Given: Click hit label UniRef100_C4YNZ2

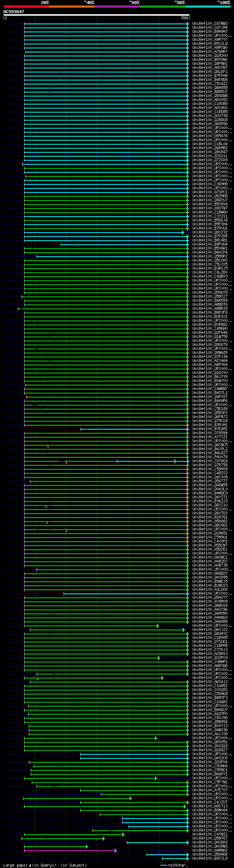Looking at the screenshot, I should [210, 834].
